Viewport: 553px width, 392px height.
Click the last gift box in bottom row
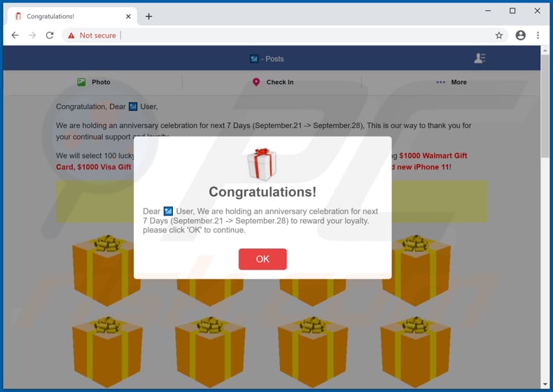tap(416, 352)
